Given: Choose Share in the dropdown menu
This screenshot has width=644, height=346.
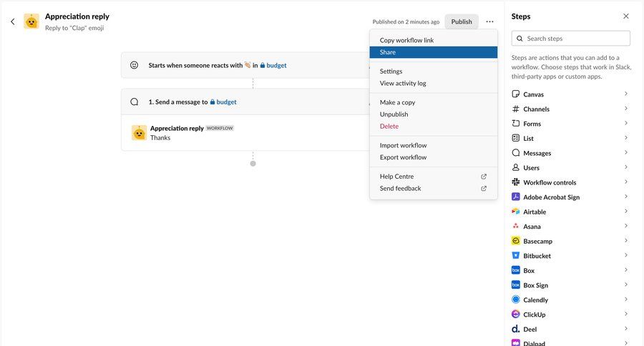Looking at the screenshot, I should 434,52.
